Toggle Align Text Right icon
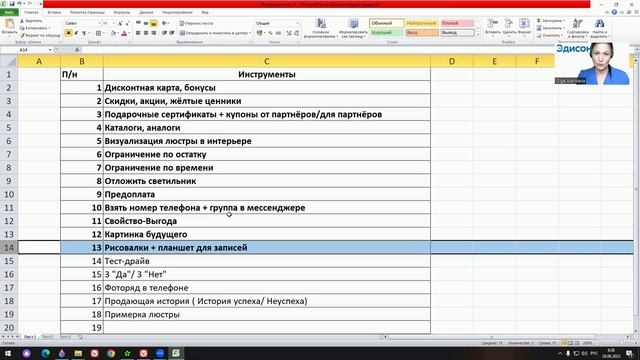This screenshot has width=640, height=360. click(x=153, y=33)
